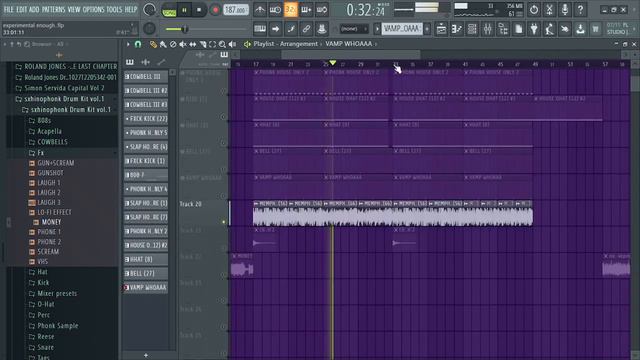The height and width of the screenshot is (360, 640).
Task: Toggle blend recording overdub
Action: click(306, 9)
